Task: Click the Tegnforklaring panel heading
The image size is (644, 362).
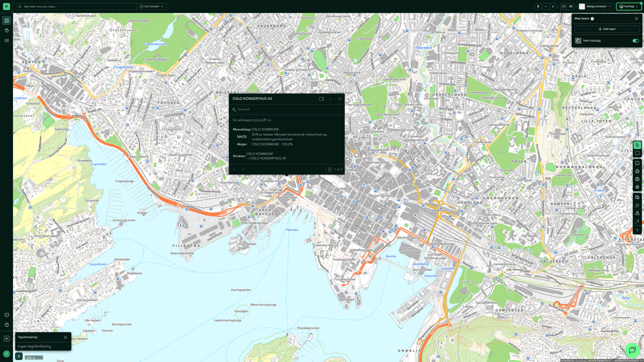Action: [x=27, y=337]
